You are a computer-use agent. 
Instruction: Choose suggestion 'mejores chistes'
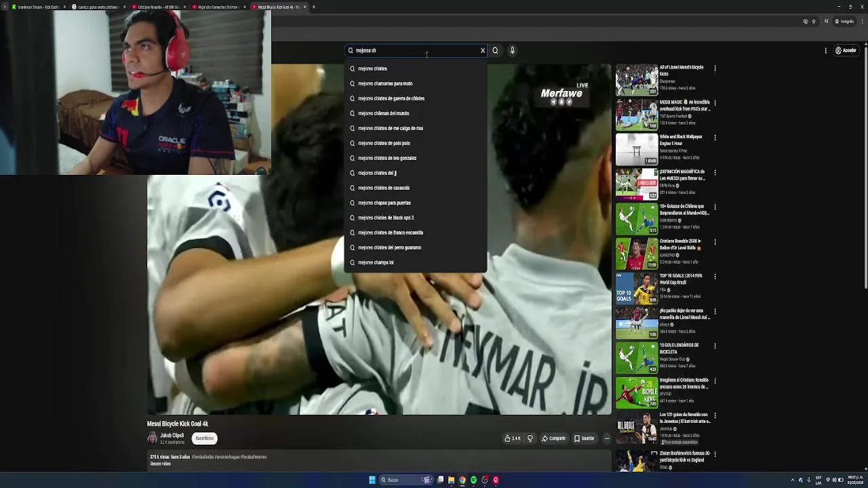415,68
